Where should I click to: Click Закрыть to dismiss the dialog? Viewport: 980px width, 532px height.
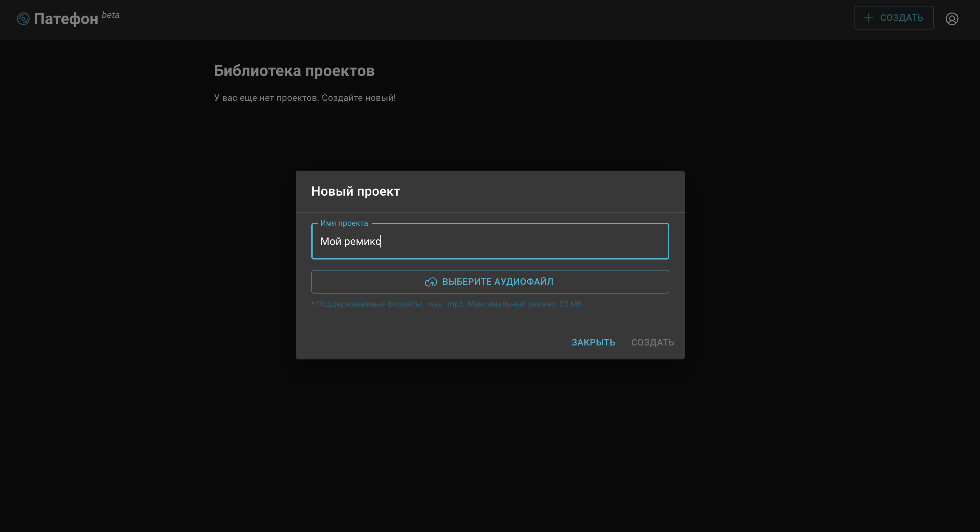click(593, 342)
